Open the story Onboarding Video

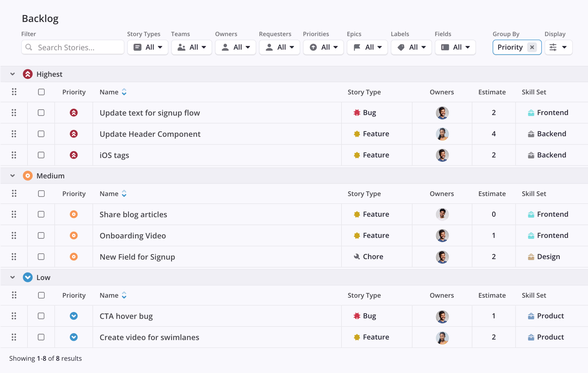pos(133,236)
